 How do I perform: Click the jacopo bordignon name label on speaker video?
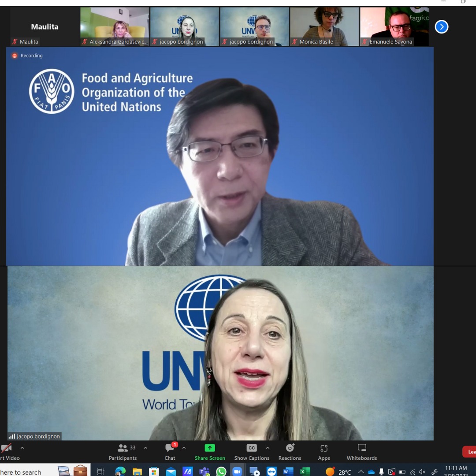coord(38,436)
